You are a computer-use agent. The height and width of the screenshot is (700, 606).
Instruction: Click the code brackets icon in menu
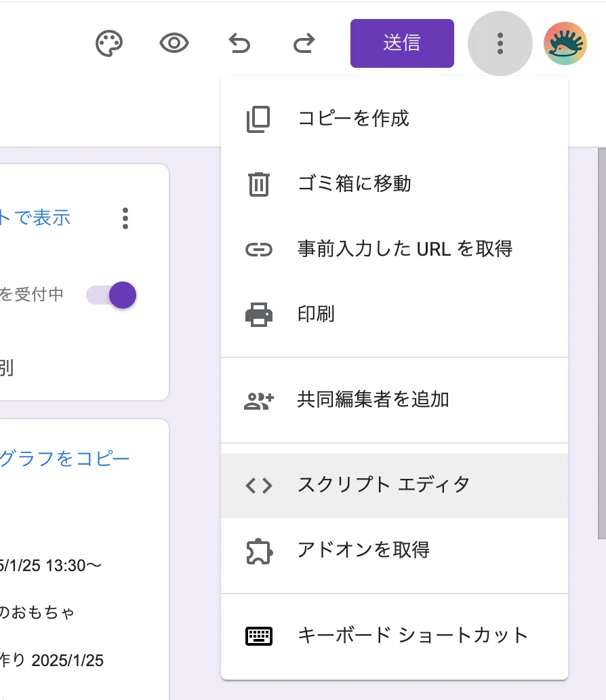coord(259,486)
